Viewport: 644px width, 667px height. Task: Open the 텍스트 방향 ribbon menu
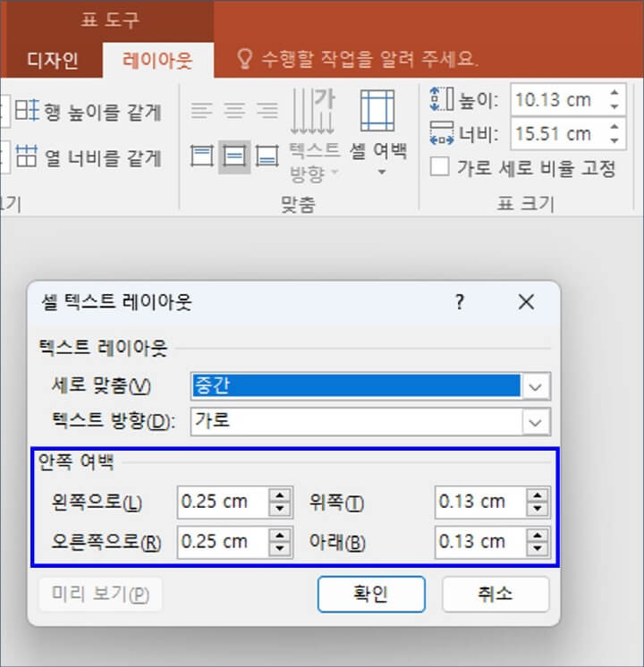coord(314,136)
